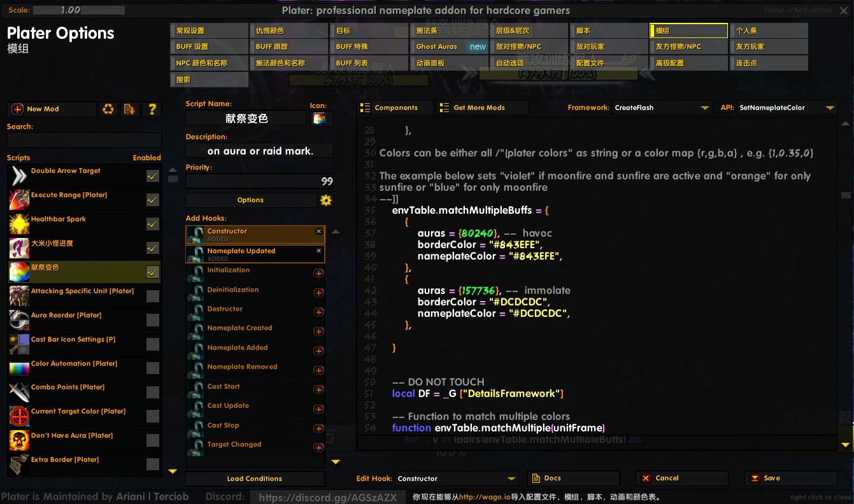Remove the Constructor hook with its X icon
This screenshot has height=504, width=854.
pyautogui.click(x=318, y=232)
